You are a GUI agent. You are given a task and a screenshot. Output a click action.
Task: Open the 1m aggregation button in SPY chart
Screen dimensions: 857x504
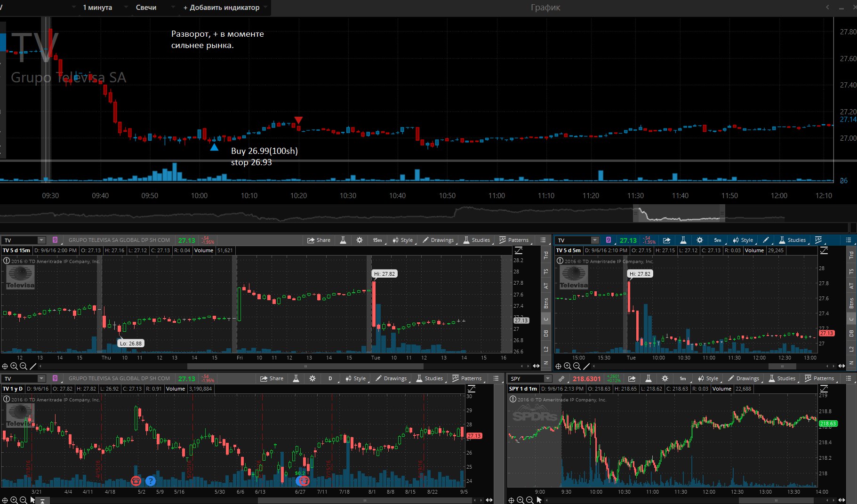pos(683,378)
